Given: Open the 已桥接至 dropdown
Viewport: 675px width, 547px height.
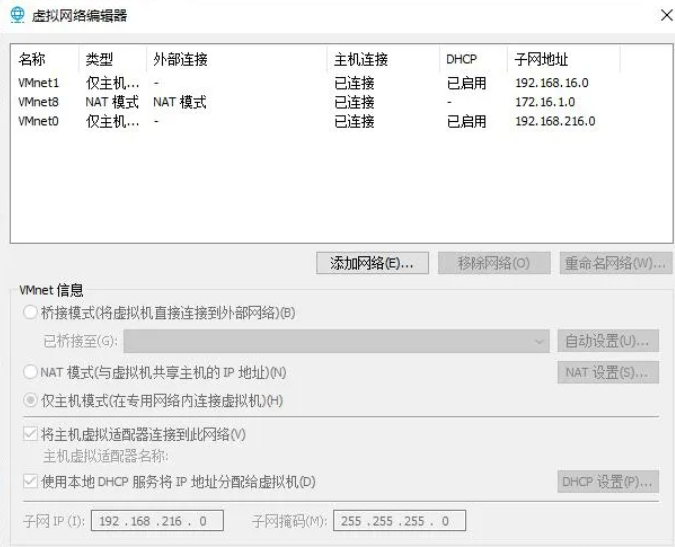Looking at the screenshot, I should tap(336, 341).
